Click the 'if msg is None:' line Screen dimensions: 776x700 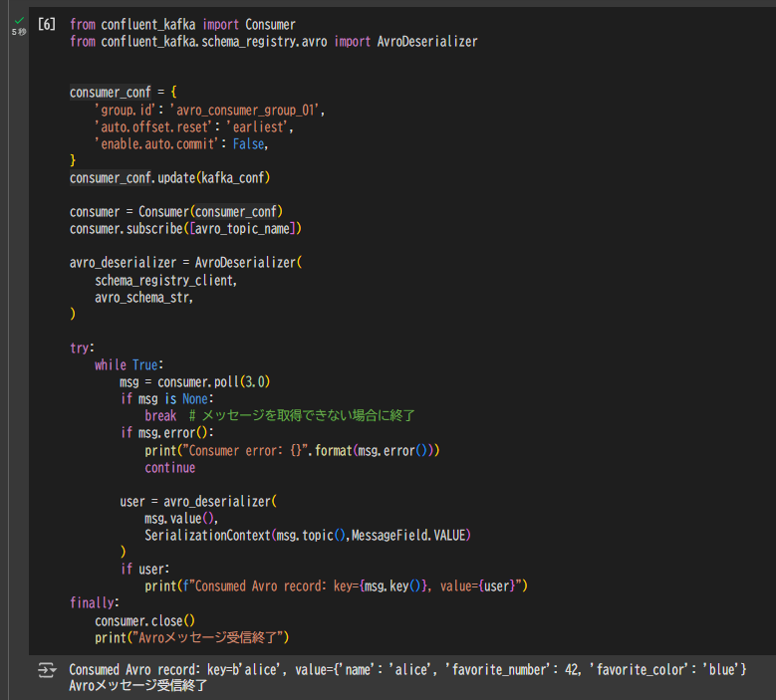point(166,398)
